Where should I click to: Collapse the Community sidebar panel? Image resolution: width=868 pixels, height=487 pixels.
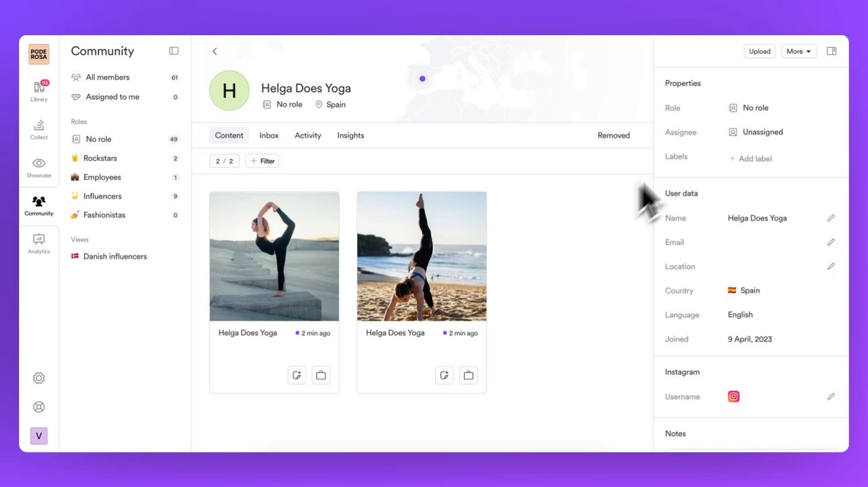[174, 51]
